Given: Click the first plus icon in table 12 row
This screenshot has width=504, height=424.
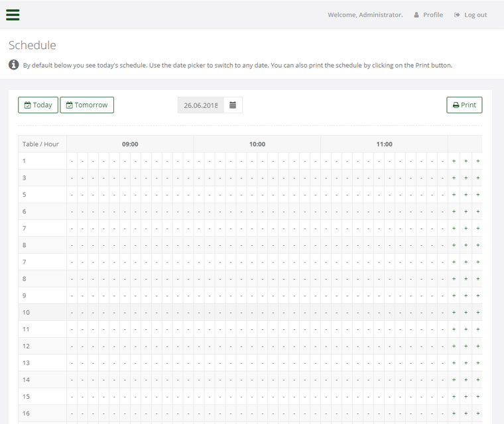Looking at the screenshot, I should tap(454, 346).
